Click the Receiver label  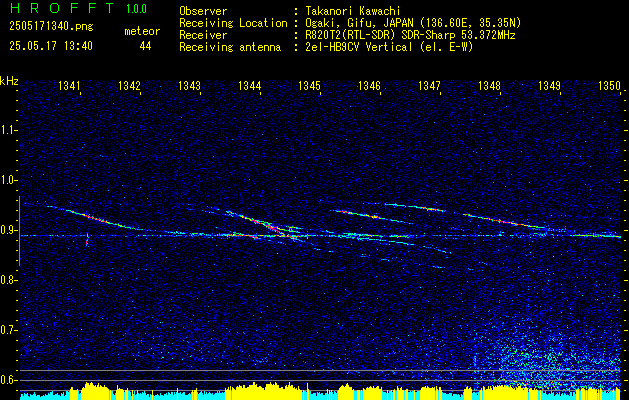point(203,35)
